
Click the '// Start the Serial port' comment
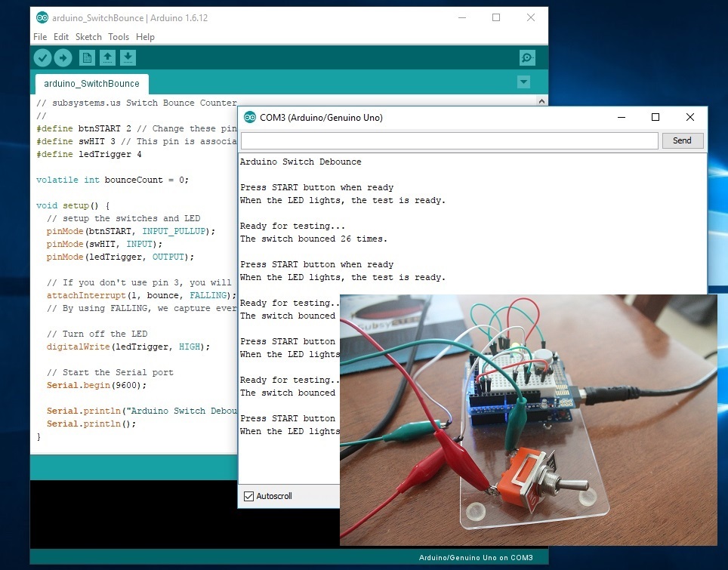tap(110, 372)
